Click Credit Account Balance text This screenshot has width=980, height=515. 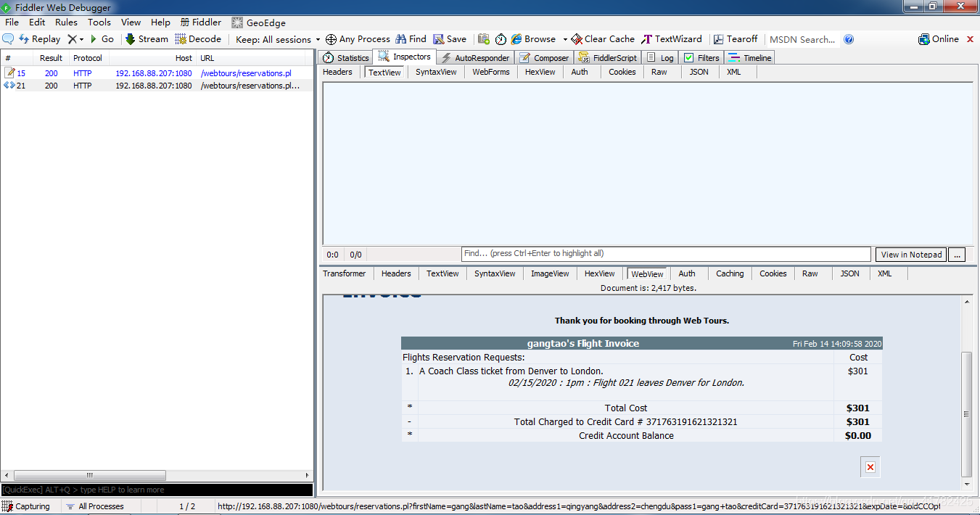(626, 436)
